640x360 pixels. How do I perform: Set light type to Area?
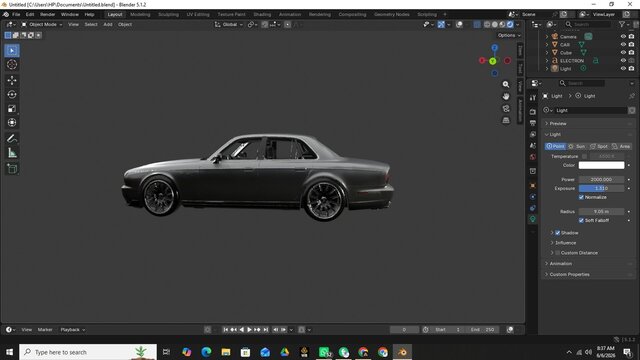click(x=621, y=146)
